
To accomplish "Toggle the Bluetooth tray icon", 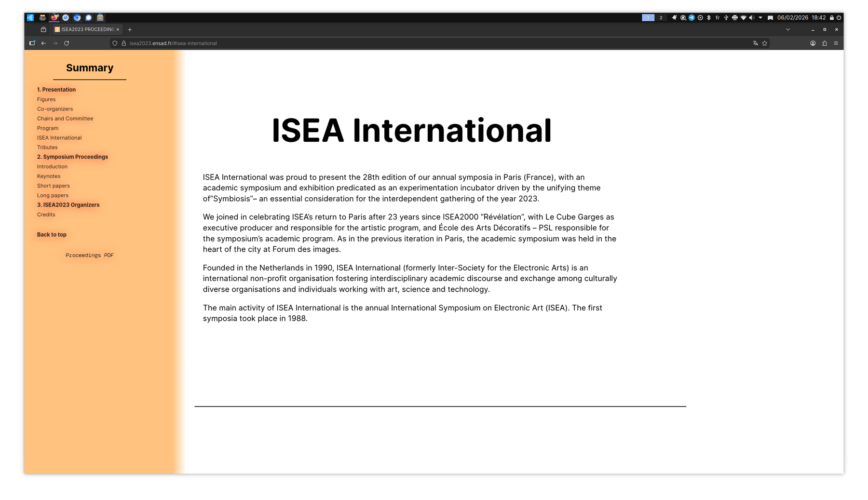I will pyautogui.click(x=708, y=18).
